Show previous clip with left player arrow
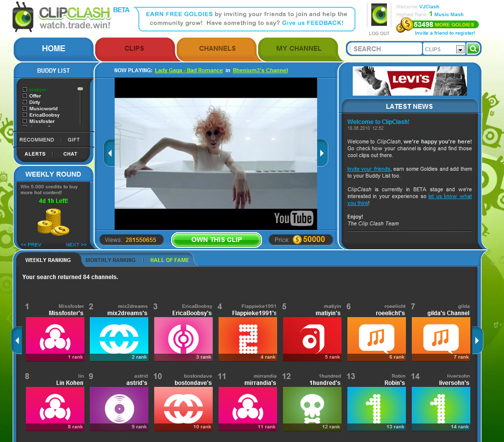Screen dimensions: 504x442 point(110,153)
